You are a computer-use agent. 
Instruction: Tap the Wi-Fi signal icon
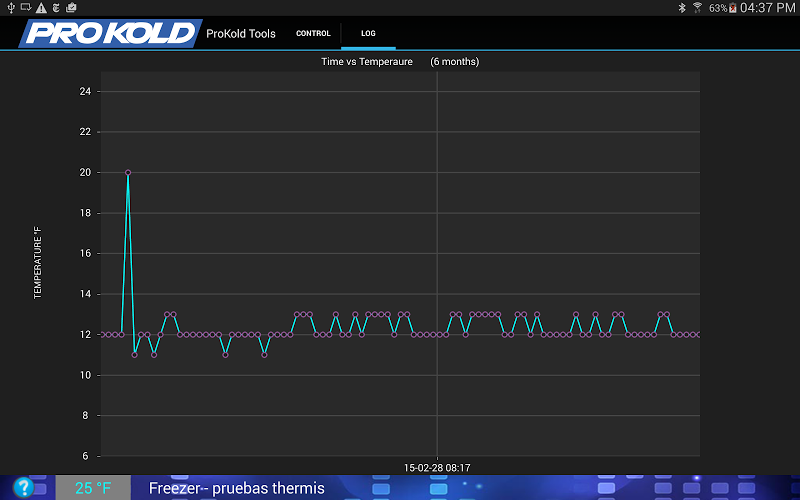697,8
